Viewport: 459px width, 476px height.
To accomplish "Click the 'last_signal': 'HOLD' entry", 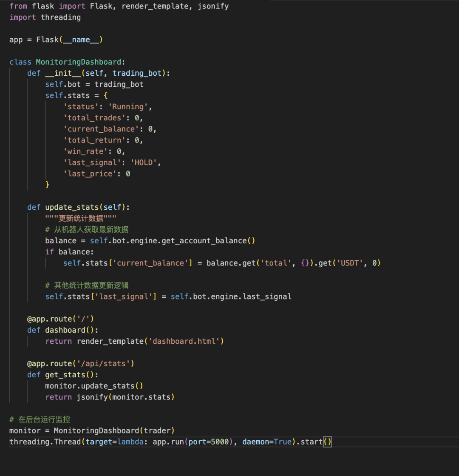I will click(x=112, y=163).
